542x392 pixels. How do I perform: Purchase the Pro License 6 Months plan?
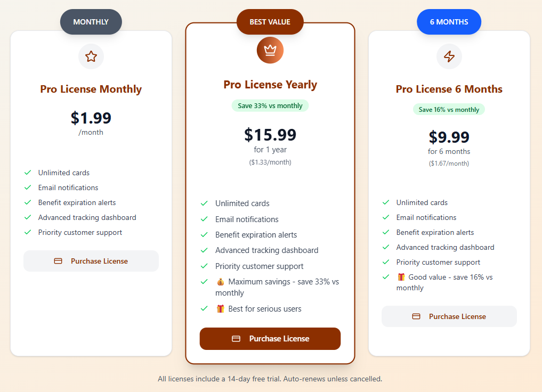click(449, 316)
